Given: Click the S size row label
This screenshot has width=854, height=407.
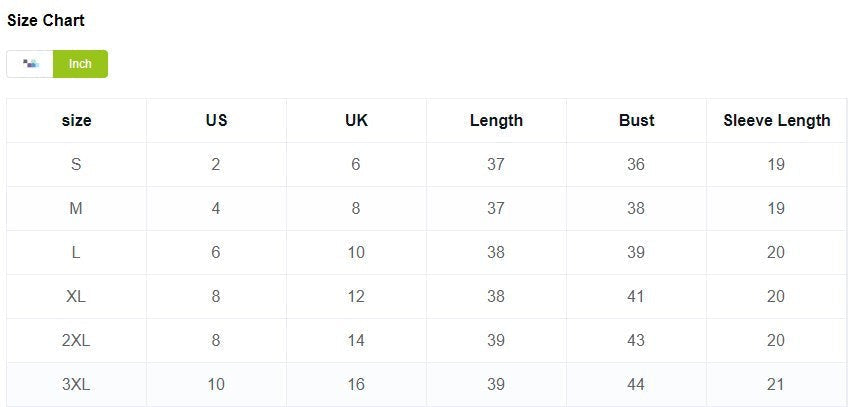Looking at the screenshot, I should pyautogui.click(x=76, y=164).
